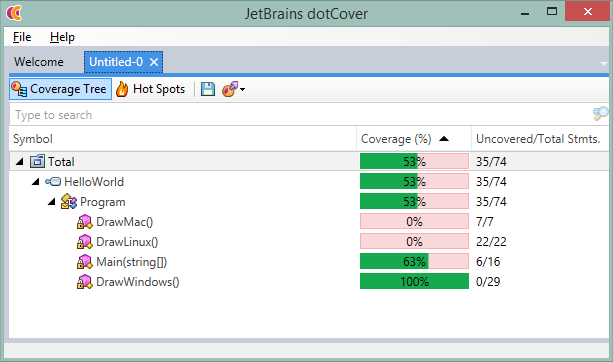Click the DrawLinux() 0% coverage bar
Viewport: 613px width, 362px height.
click(414, 242)
